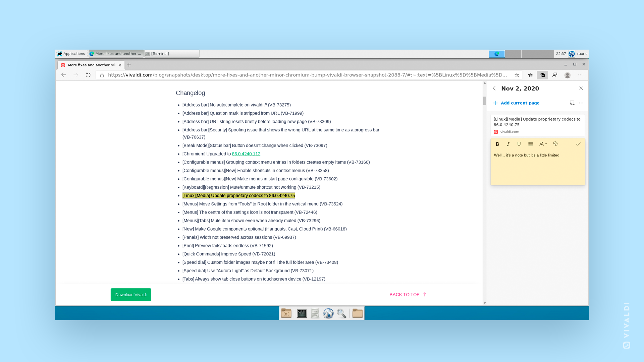Click inside the yellow note text area
The width and height of the screenshot is (644, 362).
(x=538, y=168)
